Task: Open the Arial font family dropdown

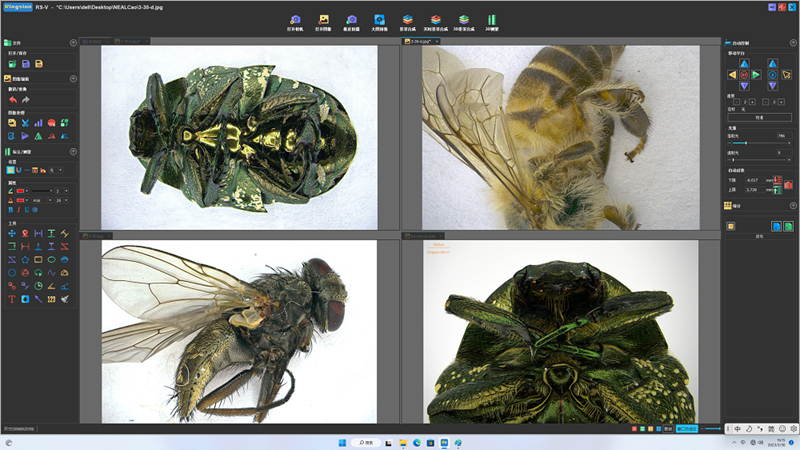Action: pyautogui.click(x=42, y=201)
